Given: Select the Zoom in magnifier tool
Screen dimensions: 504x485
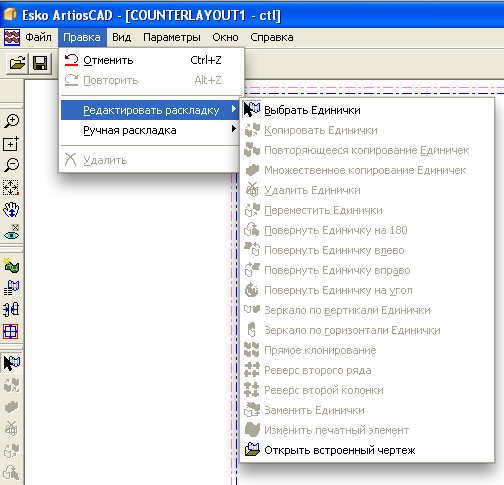Looking at the screenshot, I should click(x=11, y=121).
